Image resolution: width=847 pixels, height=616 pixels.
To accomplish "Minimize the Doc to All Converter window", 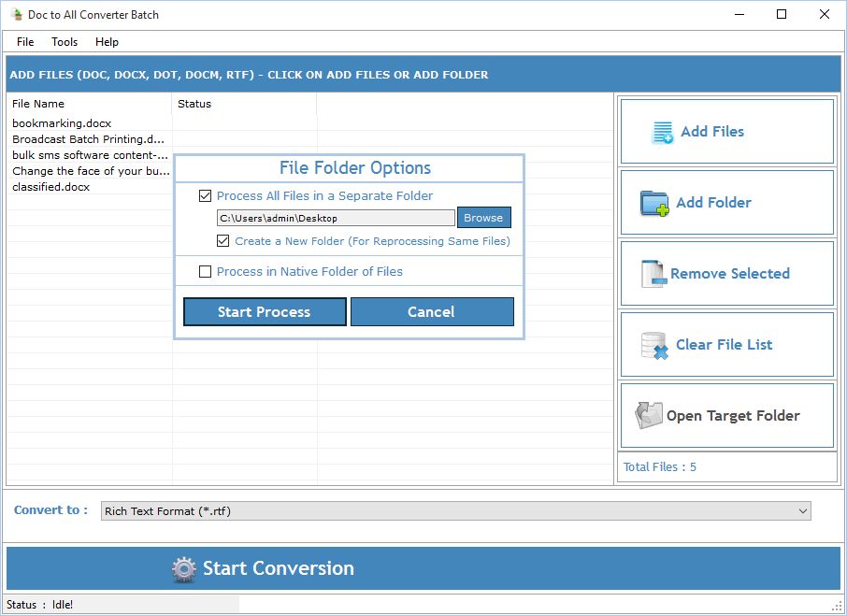I will pos(740,15).
